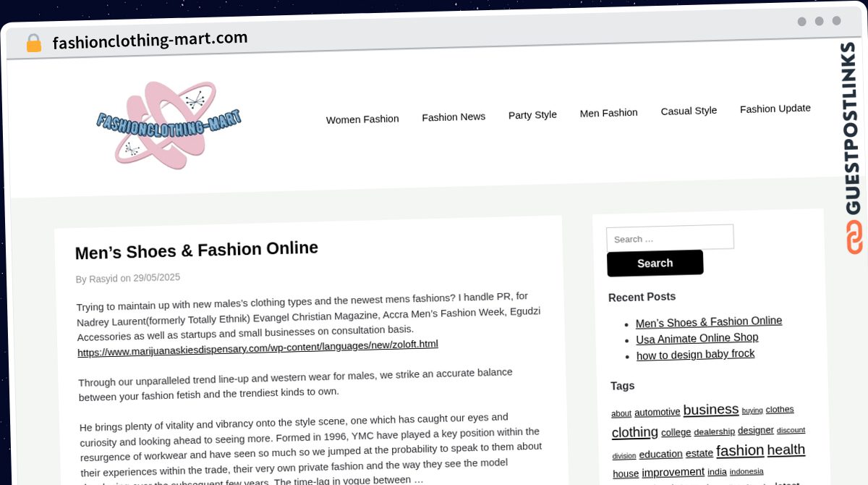Click the orange padlock icon
The height and width of the screenshot is (485, 868).
[x=33, y=43]
